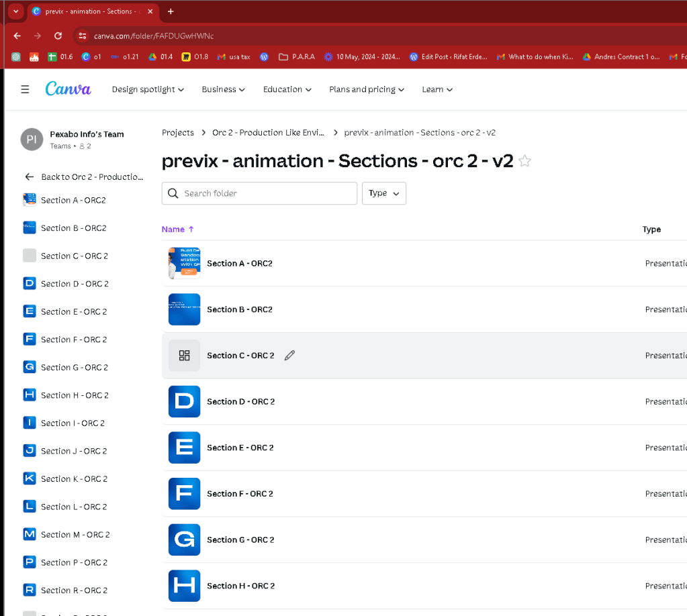Click into the Search folder field
Screen dimensions: 687x616
(x=259, y=193)
